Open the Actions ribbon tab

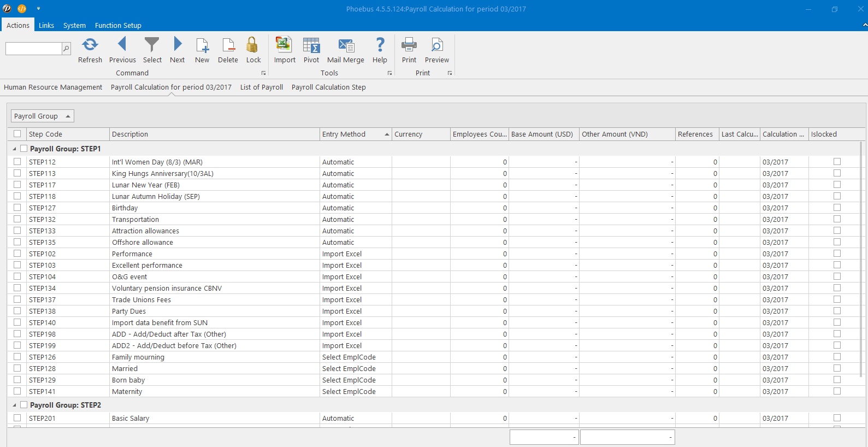[18, 25]
